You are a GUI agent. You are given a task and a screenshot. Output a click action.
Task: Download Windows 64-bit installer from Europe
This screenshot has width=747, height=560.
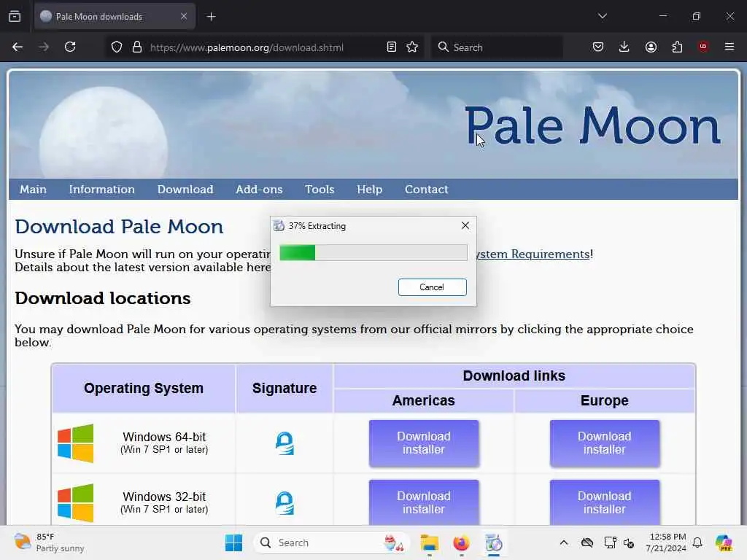(605, 443)
